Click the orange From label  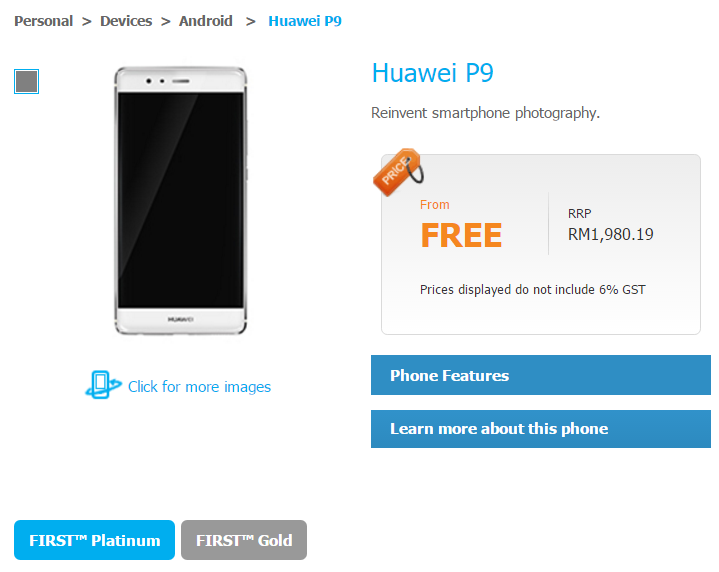coord(435,205)
